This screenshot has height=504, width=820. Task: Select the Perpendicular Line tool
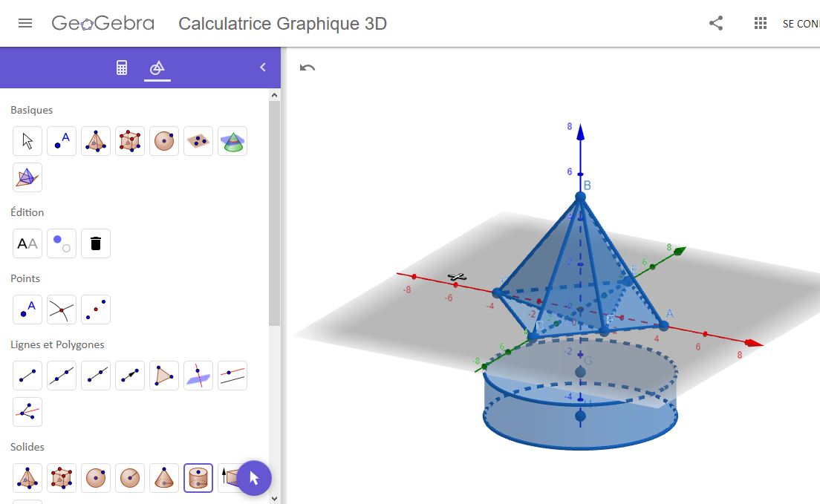pos(198,376)
